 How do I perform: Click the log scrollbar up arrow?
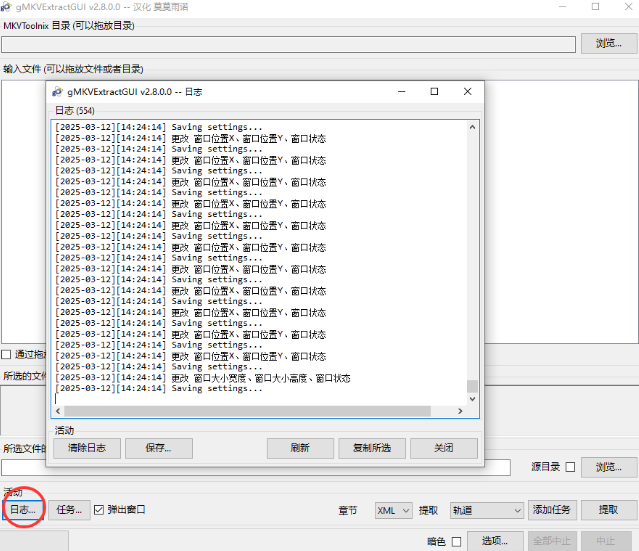tap(472, 127)
